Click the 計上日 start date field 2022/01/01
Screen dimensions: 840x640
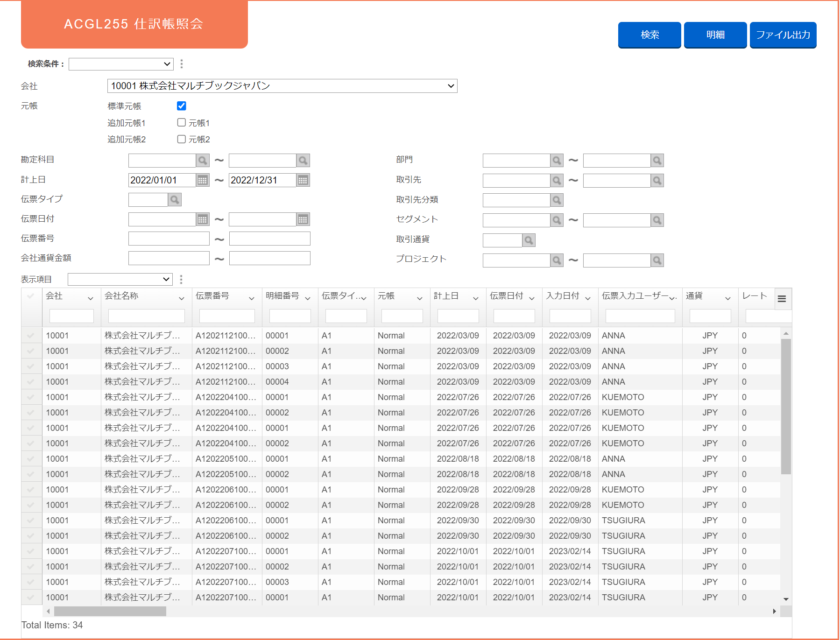pos(162,180)
